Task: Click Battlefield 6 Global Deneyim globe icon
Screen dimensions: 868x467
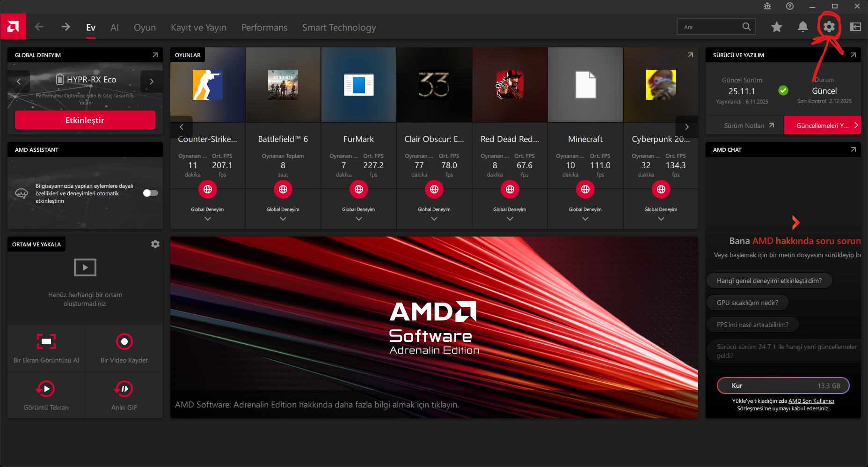Action: [x=283, y=189]
